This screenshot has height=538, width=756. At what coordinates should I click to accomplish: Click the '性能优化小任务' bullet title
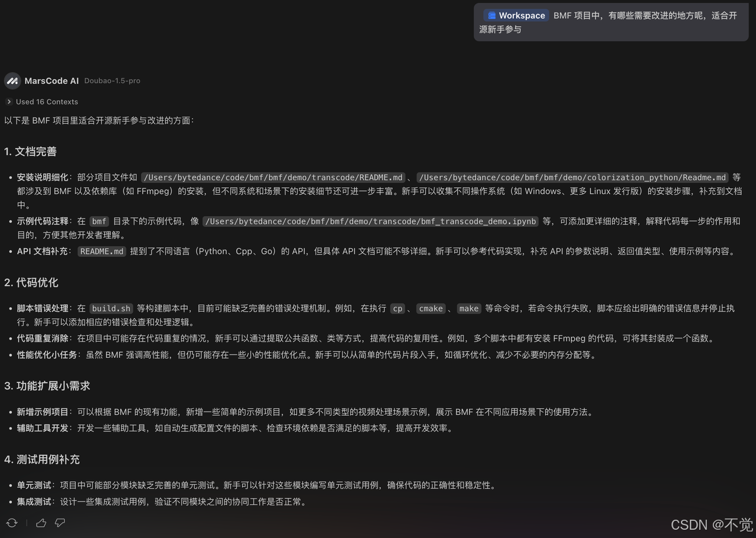click(47, 355)
